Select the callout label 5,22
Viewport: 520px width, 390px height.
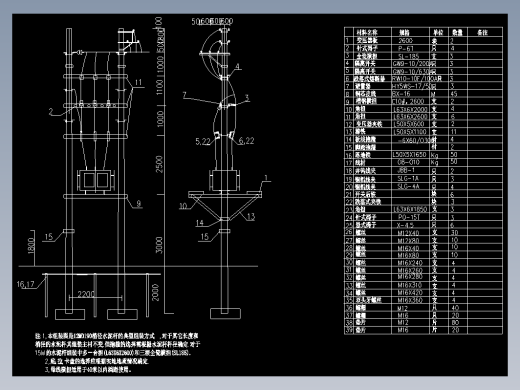click(x=203, y=142)
